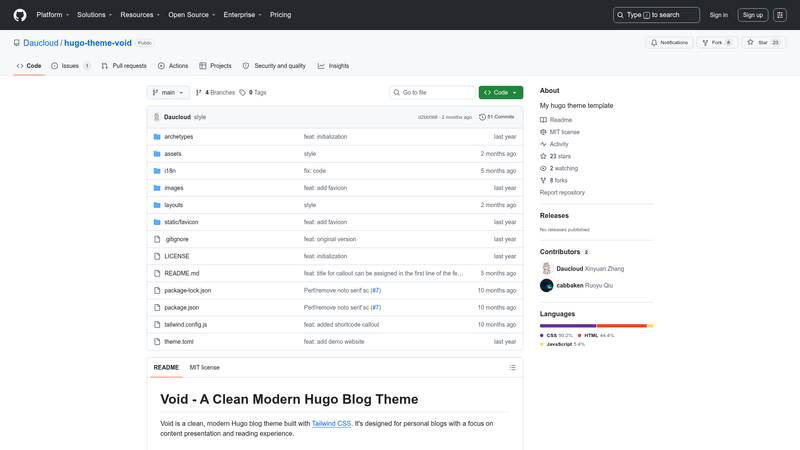Click the Tailwind CSS link in README
800x450 pixels.
click(x=331, y=423)
